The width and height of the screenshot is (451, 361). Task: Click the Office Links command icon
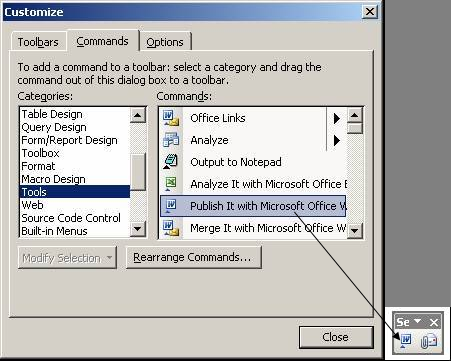(x=171, y=118)
